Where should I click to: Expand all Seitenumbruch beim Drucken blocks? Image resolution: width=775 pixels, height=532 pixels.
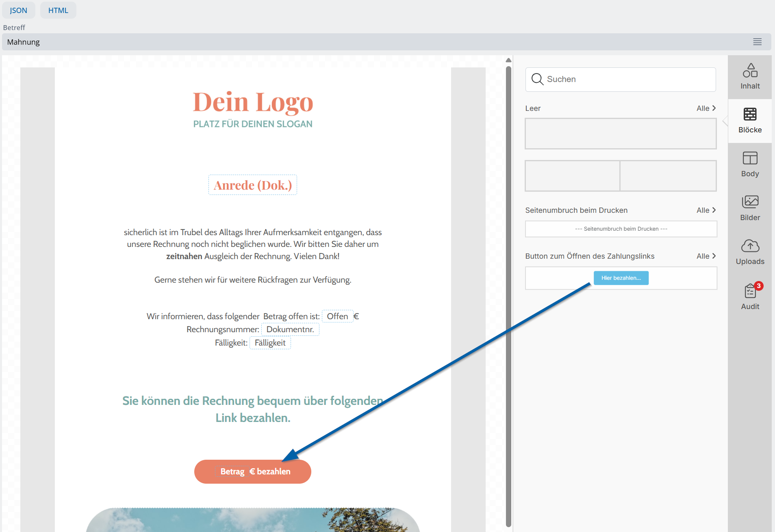(x=706, y=210)
